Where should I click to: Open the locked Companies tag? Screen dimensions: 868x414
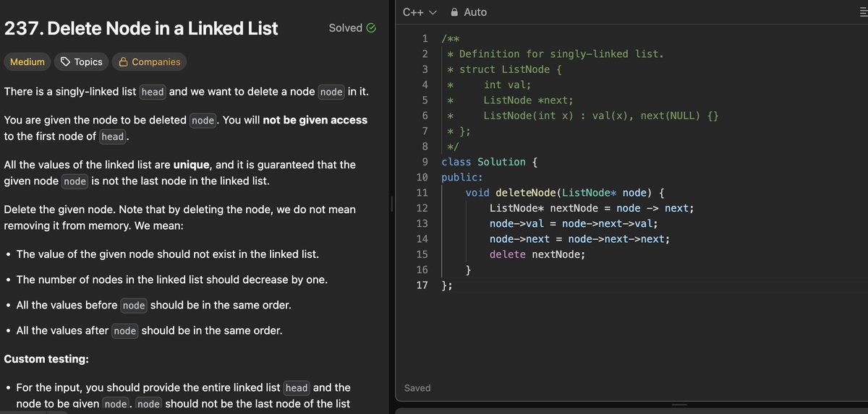coord(149,62)
